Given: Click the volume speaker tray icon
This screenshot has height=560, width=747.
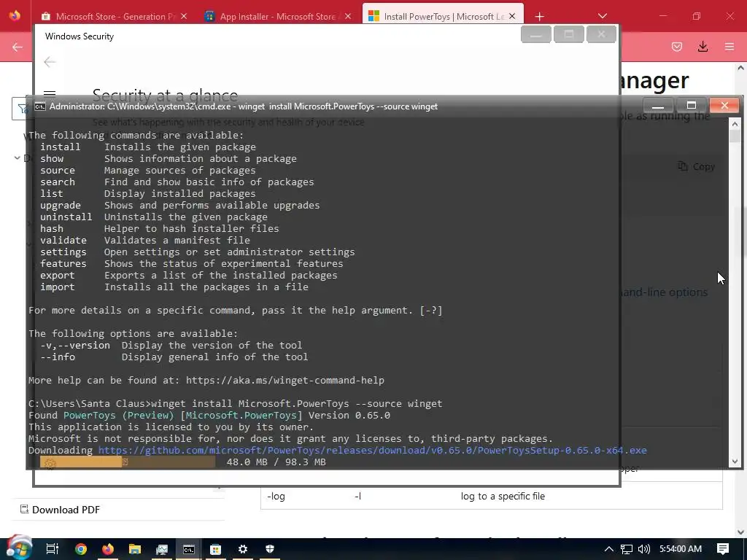Looking at the screenshot, I should point(643,549).
